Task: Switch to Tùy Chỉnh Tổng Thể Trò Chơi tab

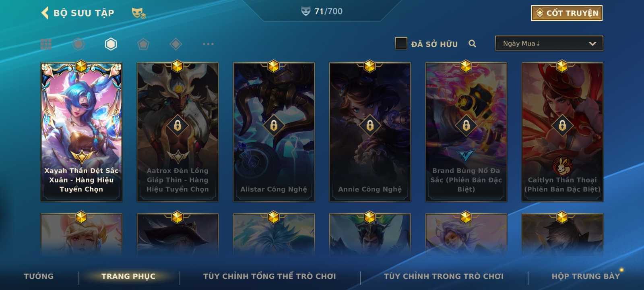Action: tap(269, 276)
